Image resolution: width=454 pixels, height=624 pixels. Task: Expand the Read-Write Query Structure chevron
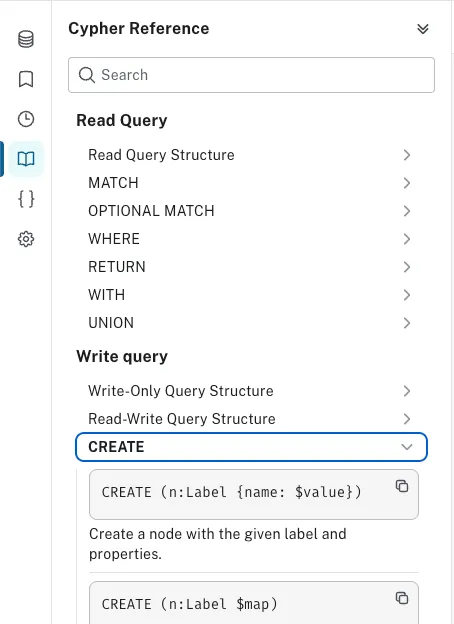pos(406,419)
